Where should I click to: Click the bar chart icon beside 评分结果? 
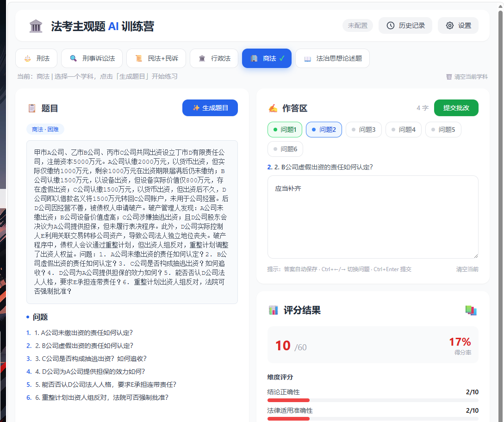point(273,310)
